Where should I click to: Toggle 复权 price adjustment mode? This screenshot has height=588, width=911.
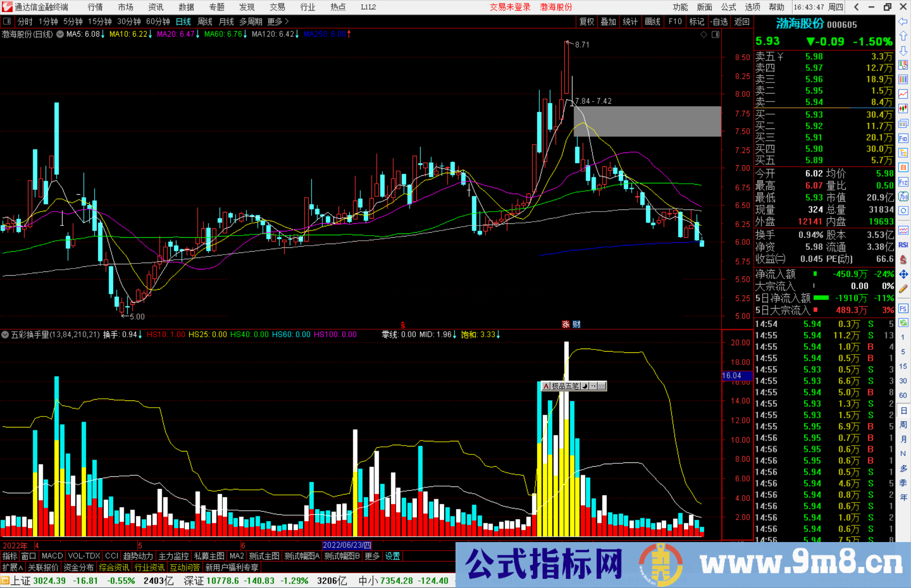tap(587, 21)
